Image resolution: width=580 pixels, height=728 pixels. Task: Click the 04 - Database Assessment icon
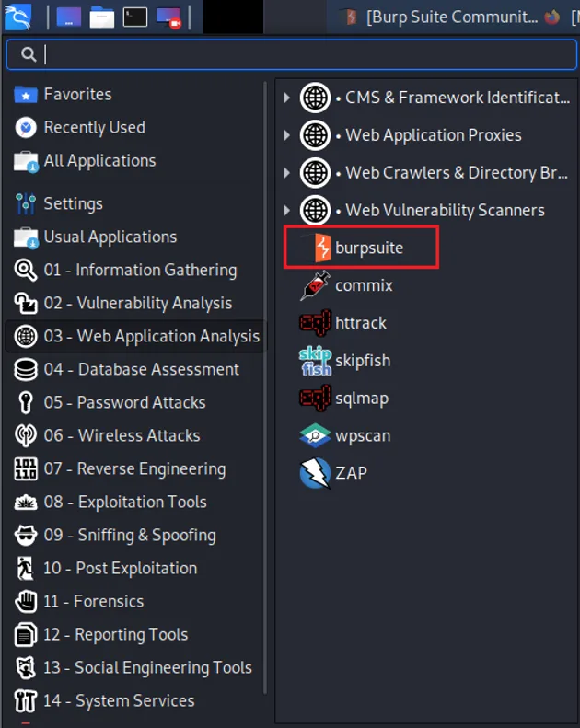pos(26,370)
